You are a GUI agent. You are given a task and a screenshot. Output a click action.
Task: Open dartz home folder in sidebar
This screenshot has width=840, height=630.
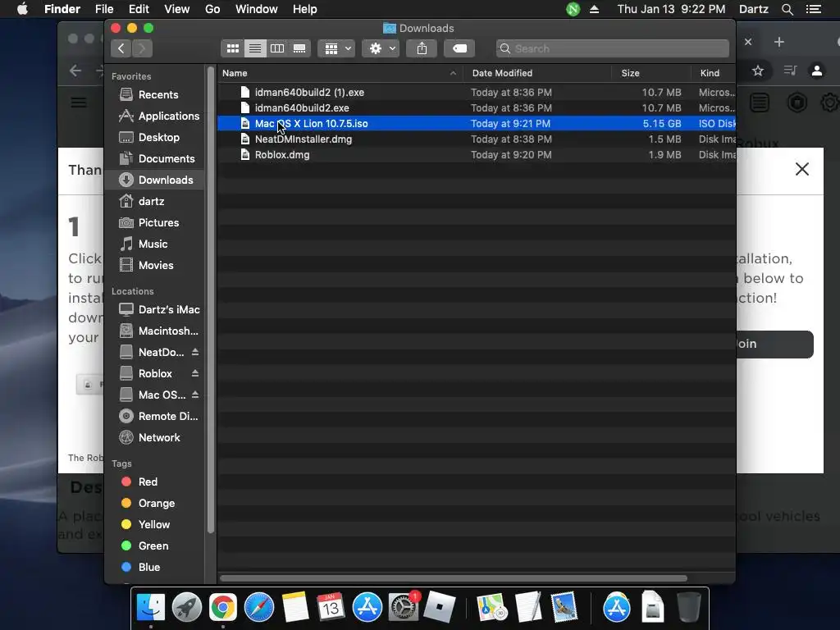(154, 202)
